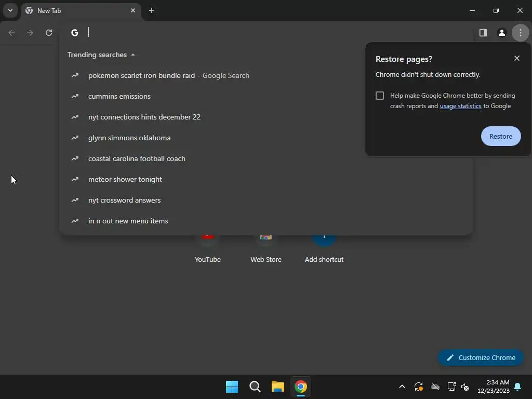Click the OneDrive cloud tray icon
The height and width of the screenshot is (399, 532).
pyautogui.click(x=435, y=387)
